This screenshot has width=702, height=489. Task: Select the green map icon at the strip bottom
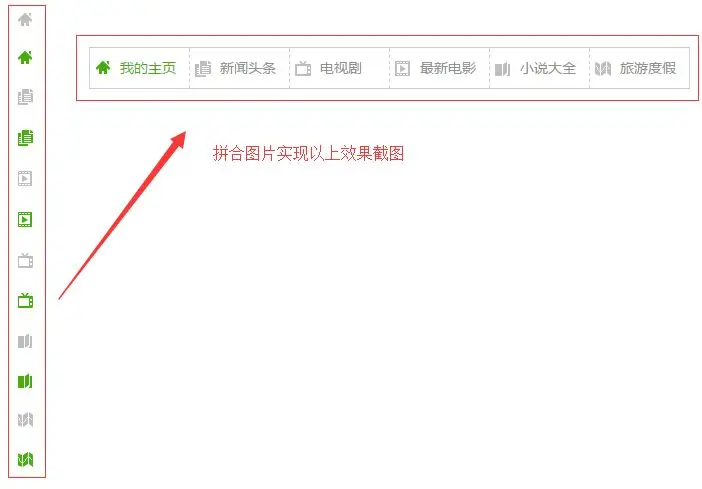pyautogui.click(x=25, y=459)
